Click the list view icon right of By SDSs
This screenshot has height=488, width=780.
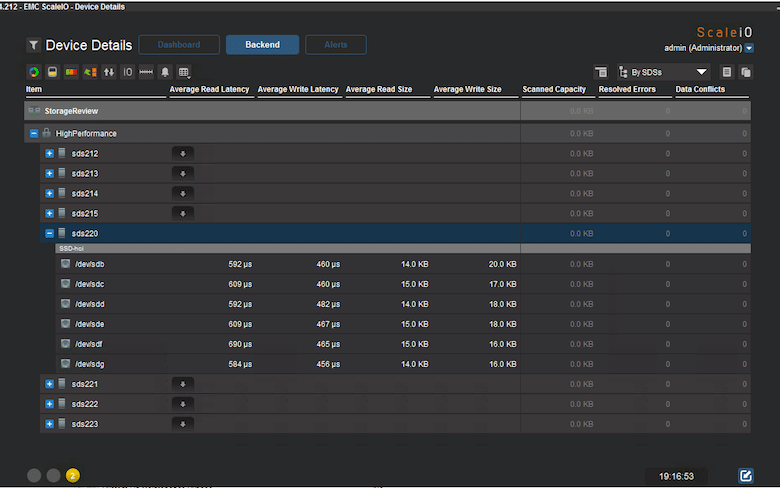coord(727,72)
